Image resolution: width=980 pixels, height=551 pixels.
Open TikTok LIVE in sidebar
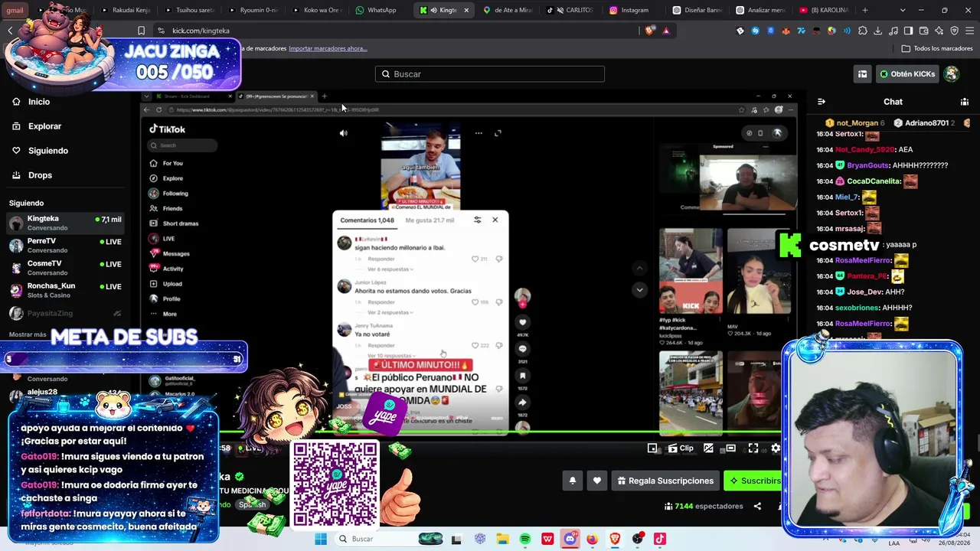pyautogui.click(x=163, y=239)
